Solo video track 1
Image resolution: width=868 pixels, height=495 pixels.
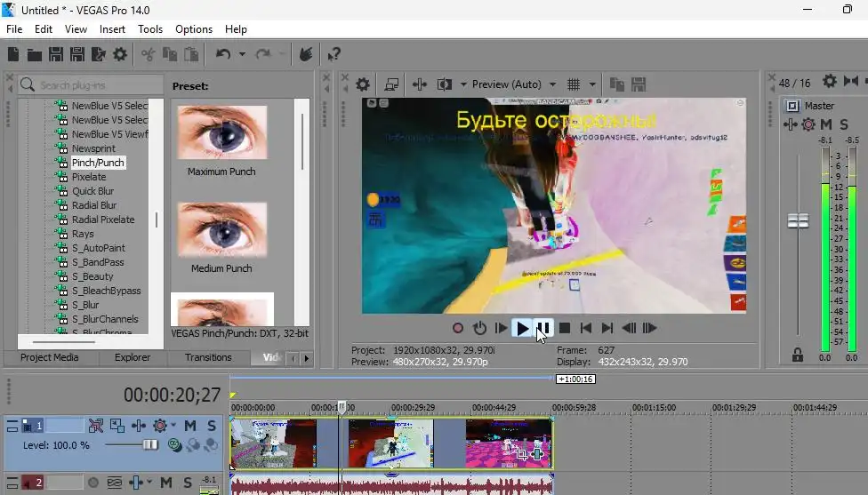coord(212,426)
